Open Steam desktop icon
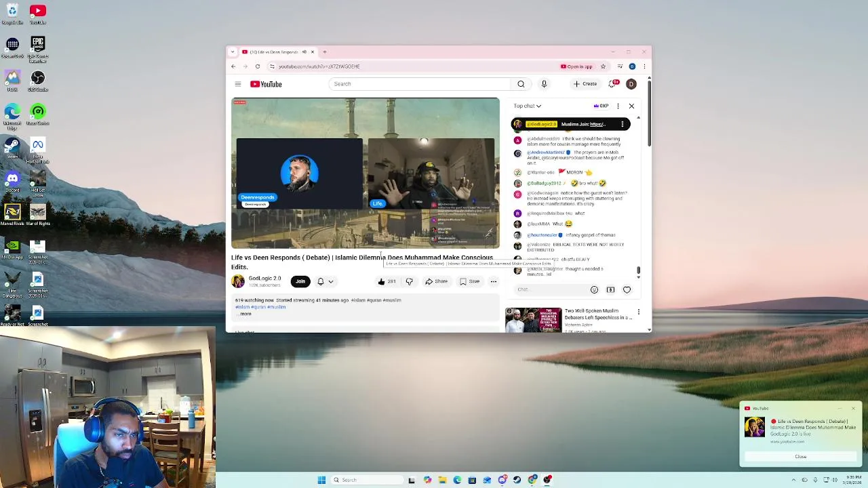 pyautogui.click(x=12, y=148)
